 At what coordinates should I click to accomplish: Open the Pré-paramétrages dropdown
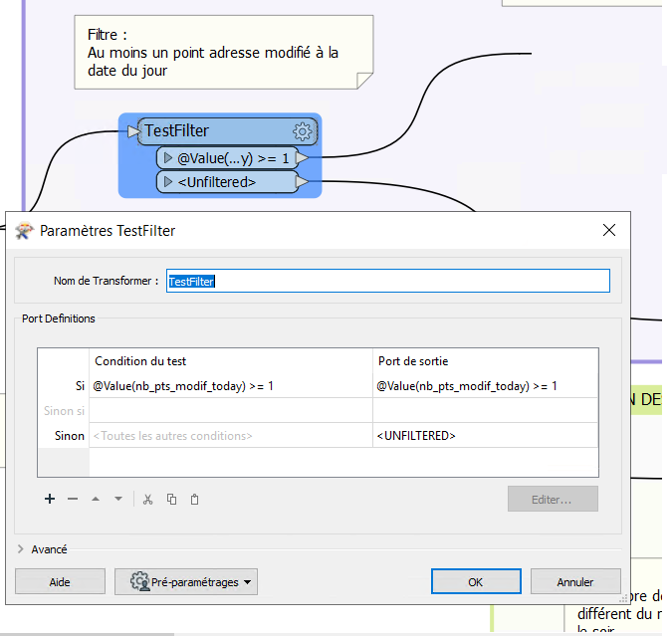pos(186,581)
